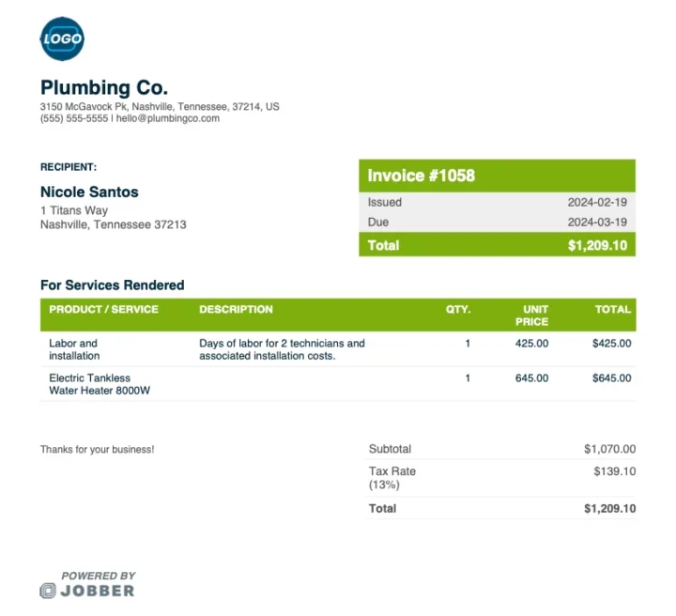Click the Subtotal amount $1,070.00
Image resolution: width=676 pixels, height=616 pixels.
tap(609, 449)
